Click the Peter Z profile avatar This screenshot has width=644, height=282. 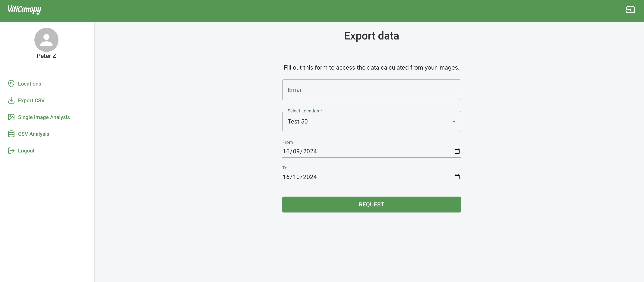coord(46,40)
